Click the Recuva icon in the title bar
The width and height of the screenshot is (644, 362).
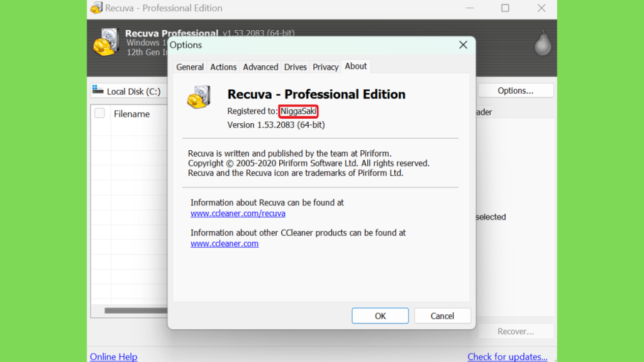point(96,8)
